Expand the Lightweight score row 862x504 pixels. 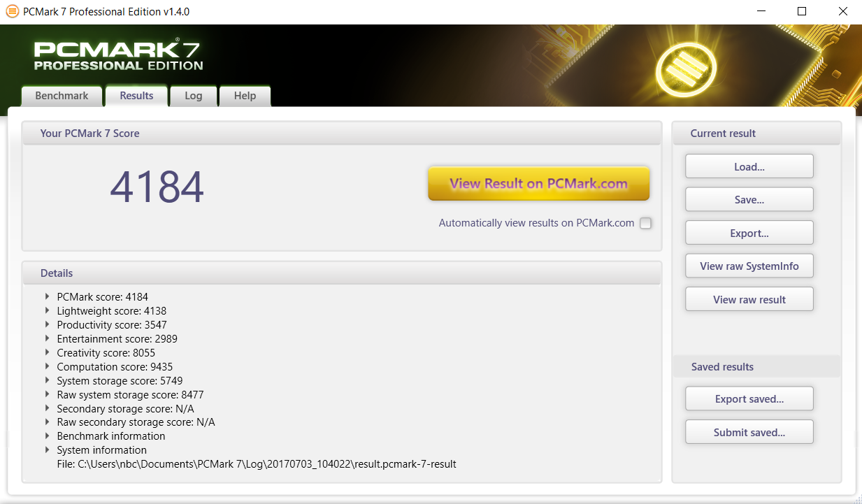tap(48, 311)
